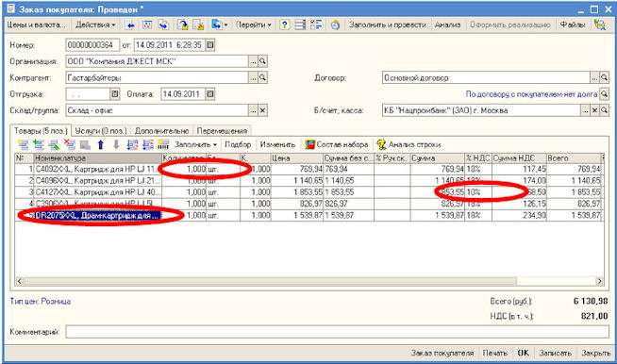Click the Анализ toolbar button
The width and height of the screenshot is (617, 364).
coord(447,25)
